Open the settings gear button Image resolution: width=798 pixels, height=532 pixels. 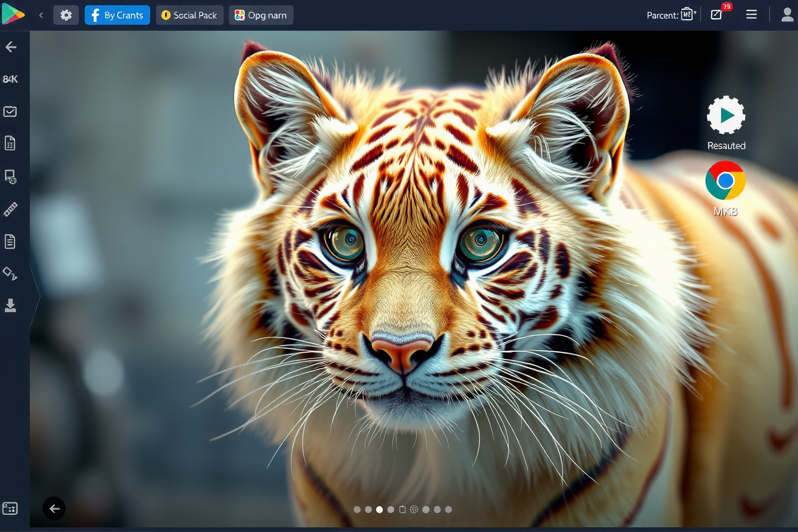coord(66,15)
